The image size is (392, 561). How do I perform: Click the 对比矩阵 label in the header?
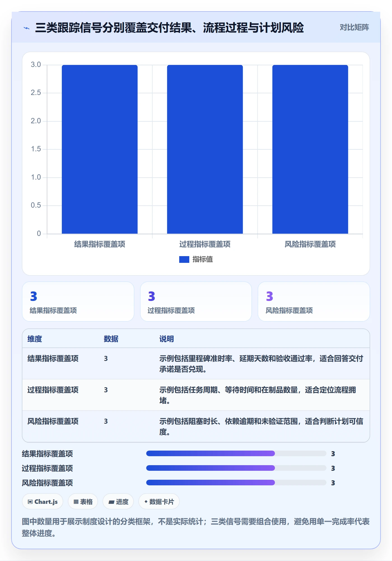(x=354, y=27)
